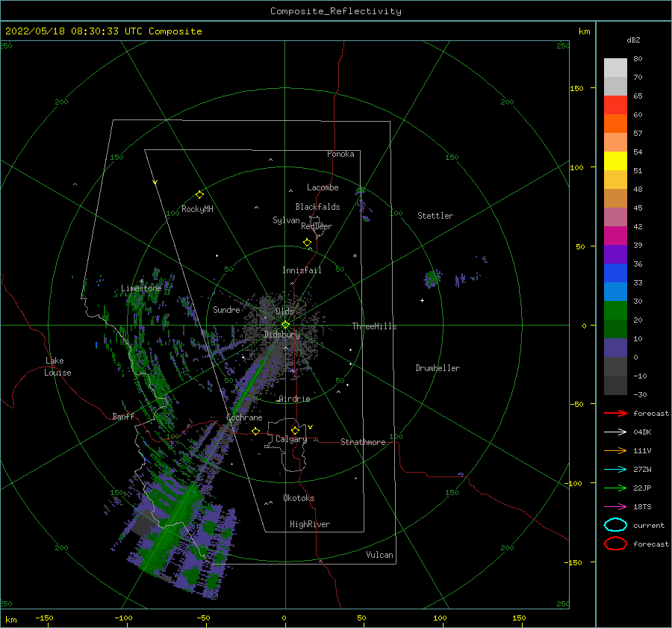Click green radar echo north of Drumheller
672x628 pixels.
(432, 279)
